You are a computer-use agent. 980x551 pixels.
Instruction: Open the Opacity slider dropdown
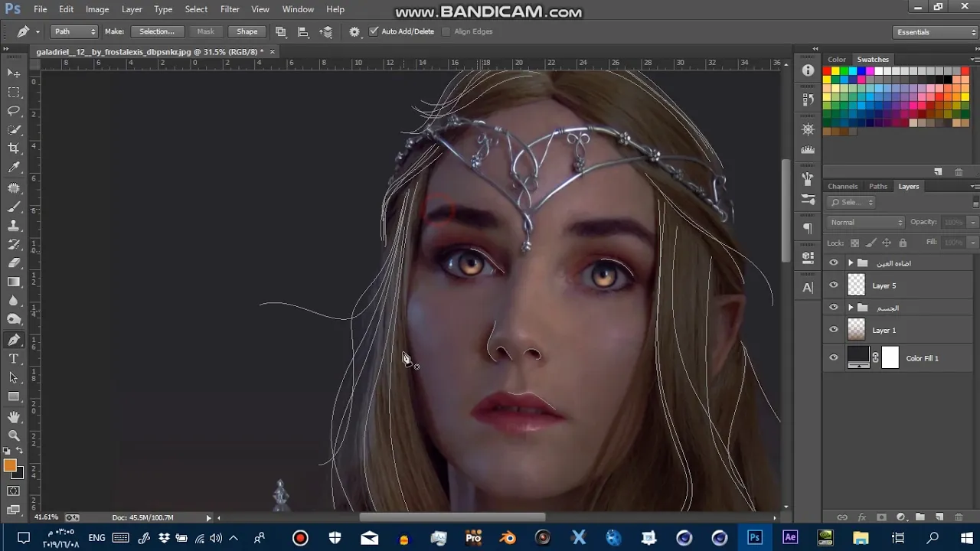[x=972, y=222]
